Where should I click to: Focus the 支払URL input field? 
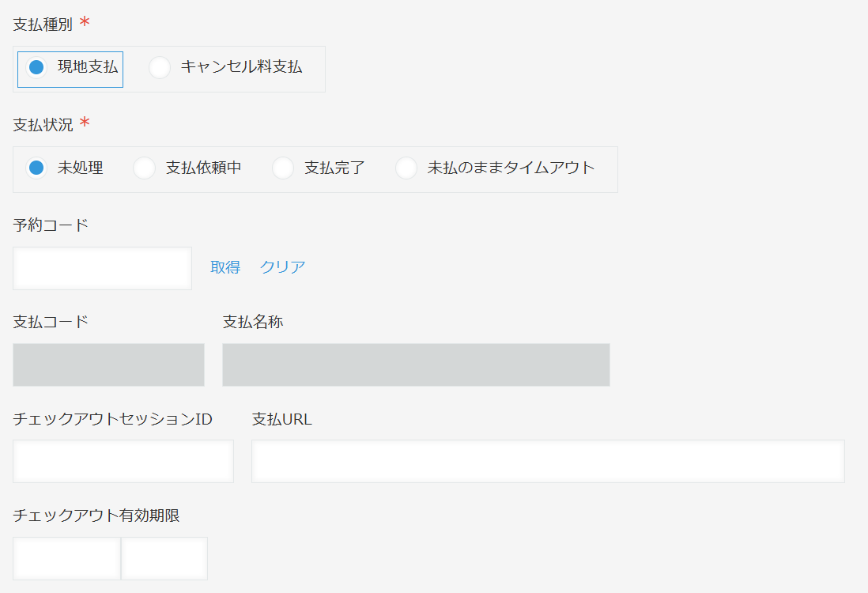tap(548, 461)
